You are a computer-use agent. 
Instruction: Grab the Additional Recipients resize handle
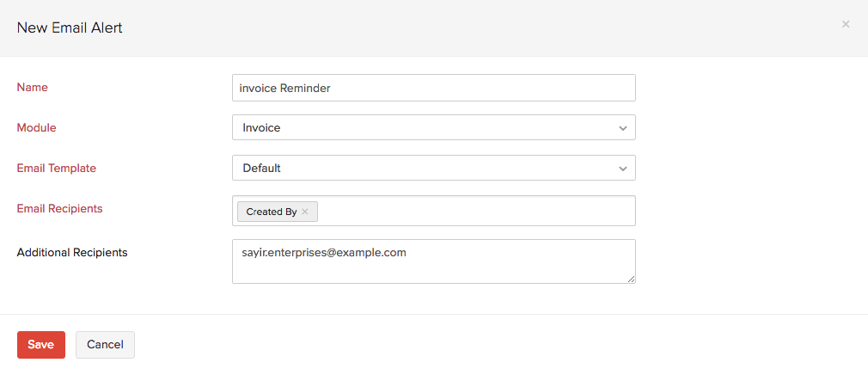pyautogui.click(x=632, y=279)
